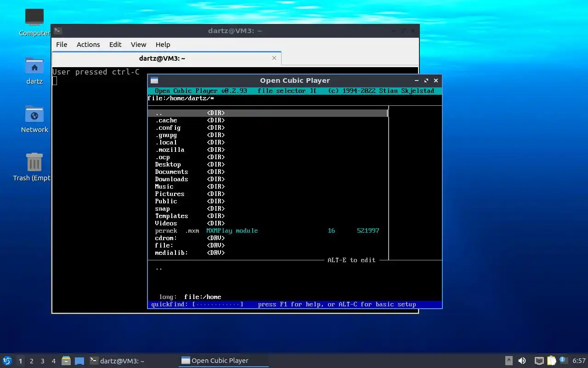Minimize the Open Cubic Player window

point(417,80)
